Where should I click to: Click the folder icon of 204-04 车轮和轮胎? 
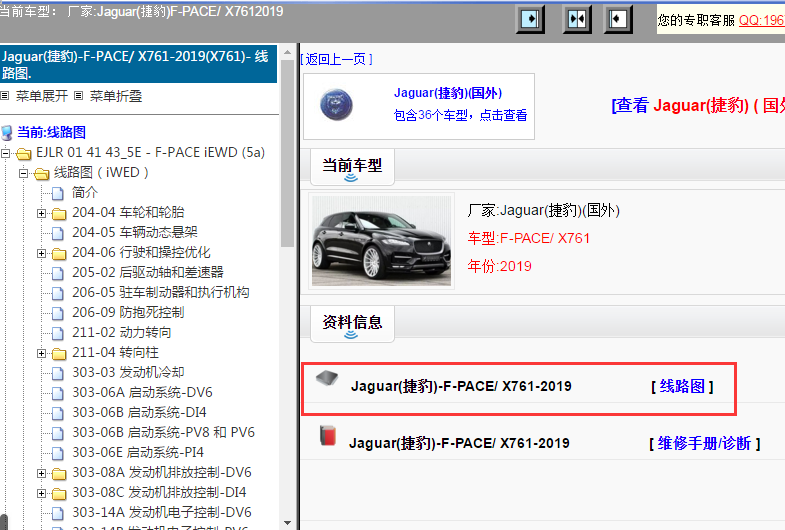[x=59, y=214]
